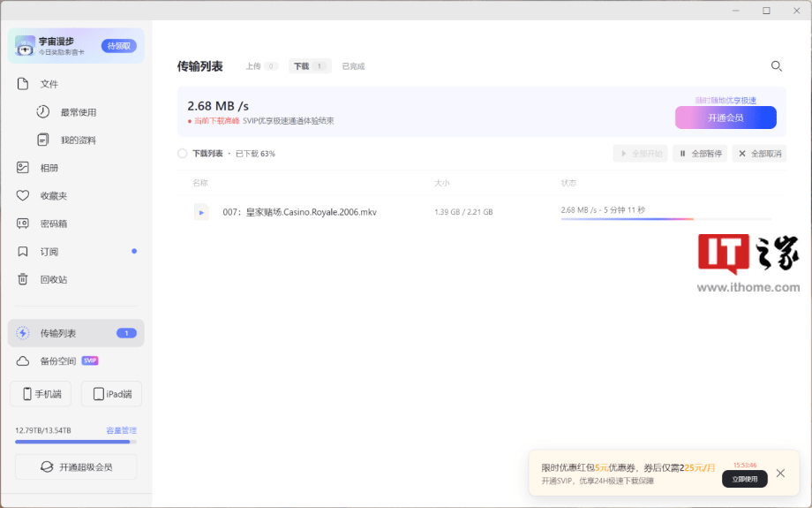Open 我的资料 in sidebar
Viewport: 812px width, 508px height.
pos(78,140)
